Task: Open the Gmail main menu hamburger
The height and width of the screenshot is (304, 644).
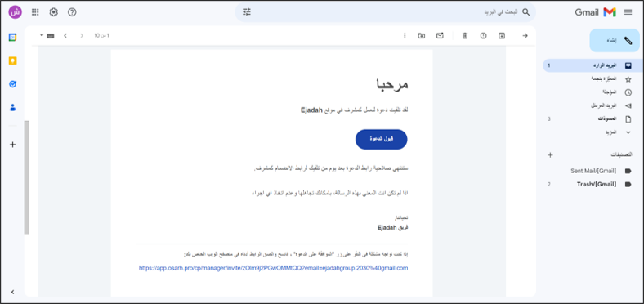Action: [628, 12]
